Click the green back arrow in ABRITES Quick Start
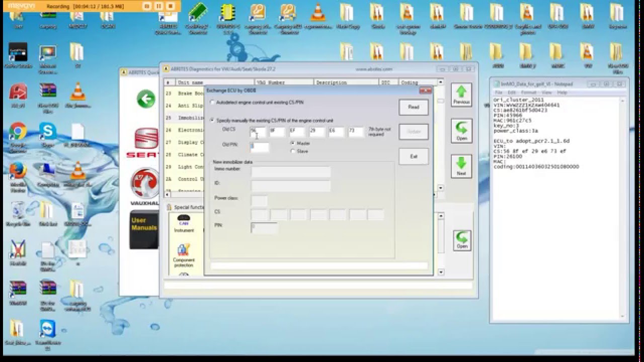The height and width of the screenshot is (362, 644). 145,99
